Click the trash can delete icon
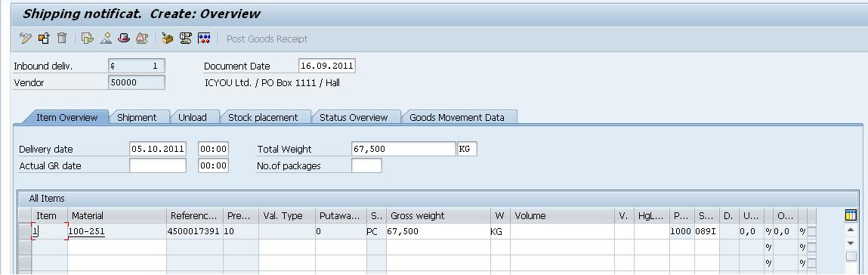Image resolution: width=868 pixels, height=275 pixels. [x=62, y=39]
